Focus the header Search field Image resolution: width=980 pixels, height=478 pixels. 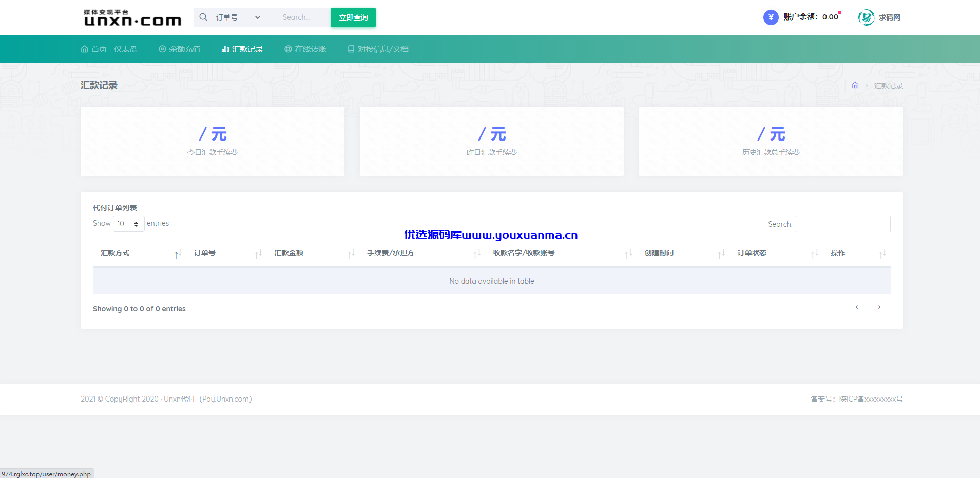[304, 17]
